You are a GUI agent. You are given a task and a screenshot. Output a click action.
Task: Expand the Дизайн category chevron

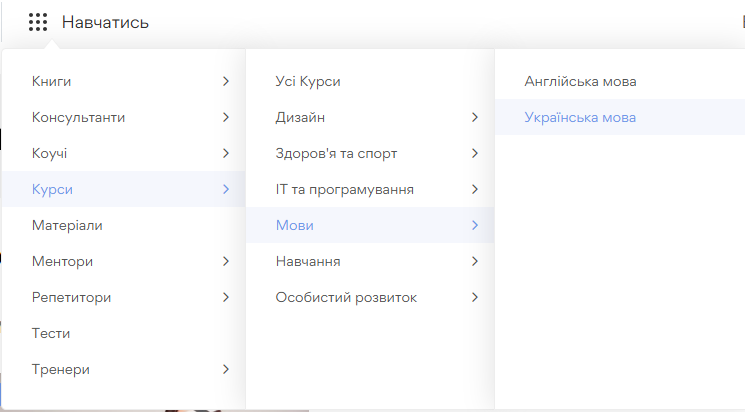(x=474, y=117)
